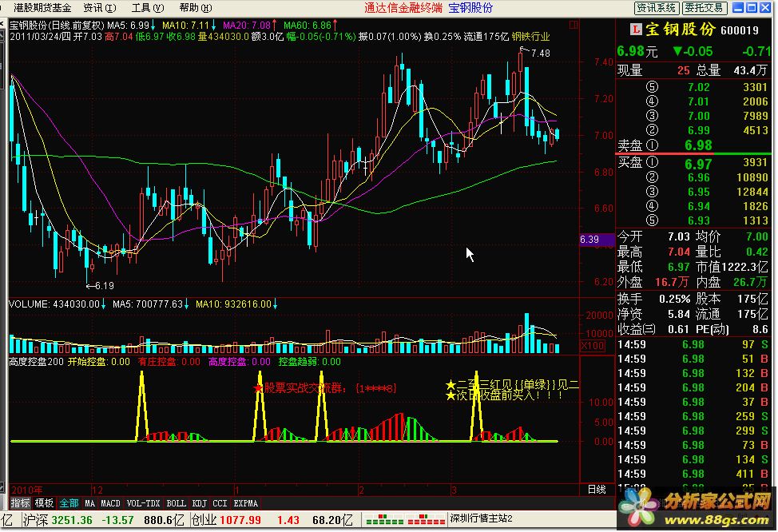Click the 外盘 16.7万 value

(x=672, y=282)
